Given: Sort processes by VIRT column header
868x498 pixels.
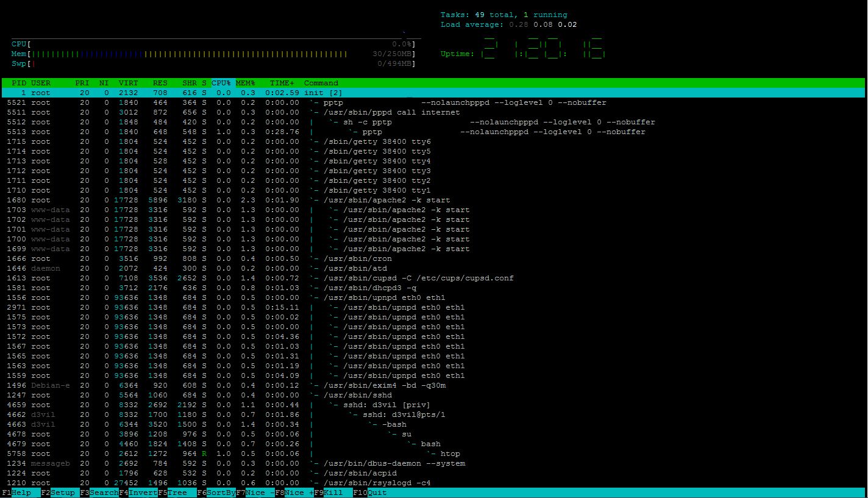Looking at the screenshot, I should coord(129,83).
